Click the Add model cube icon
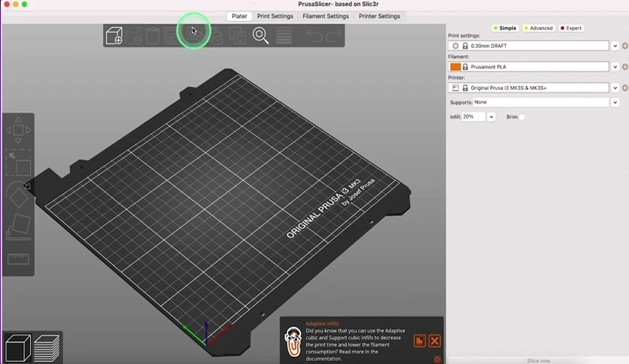629x364 pixels. pos(114,35)
